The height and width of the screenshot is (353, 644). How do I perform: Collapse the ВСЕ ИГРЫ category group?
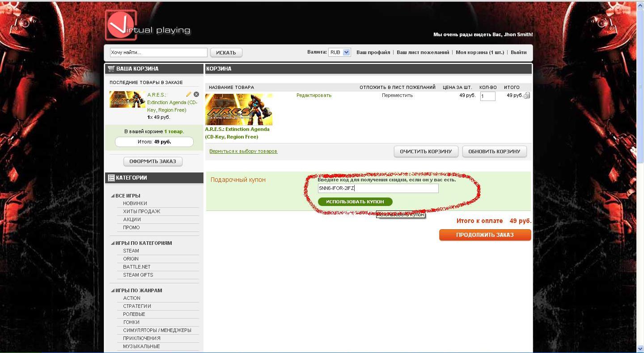point(113,196)
